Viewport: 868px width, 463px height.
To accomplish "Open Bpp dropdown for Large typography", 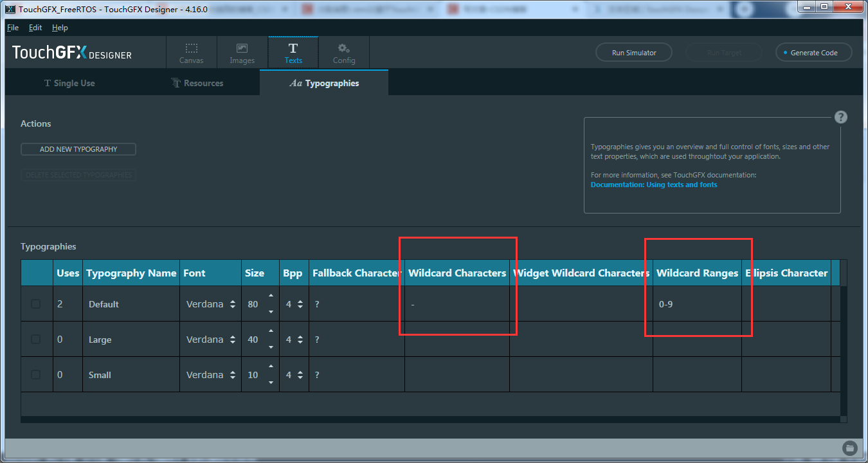I will [x=294, y=340].
